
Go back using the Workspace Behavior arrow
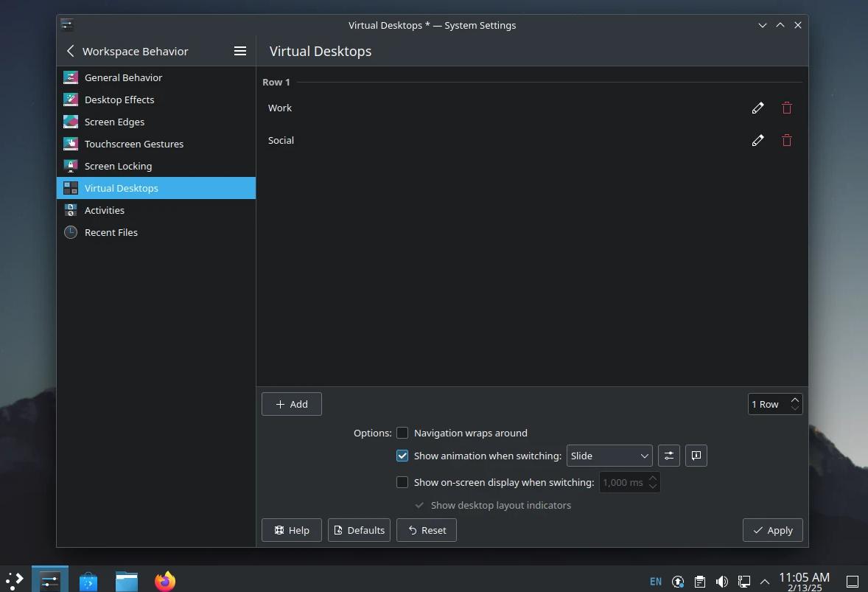click(x=70, y=51)
